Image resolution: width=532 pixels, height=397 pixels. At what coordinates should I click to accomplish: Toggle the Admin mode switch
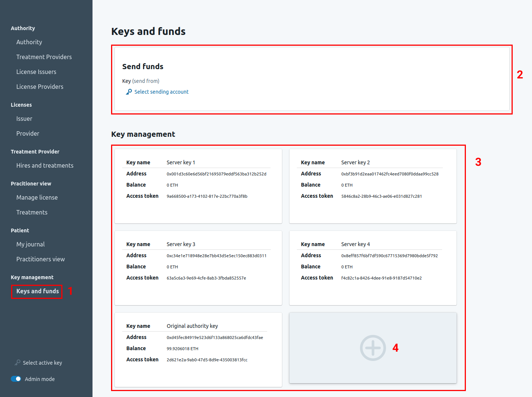(16, 379)
